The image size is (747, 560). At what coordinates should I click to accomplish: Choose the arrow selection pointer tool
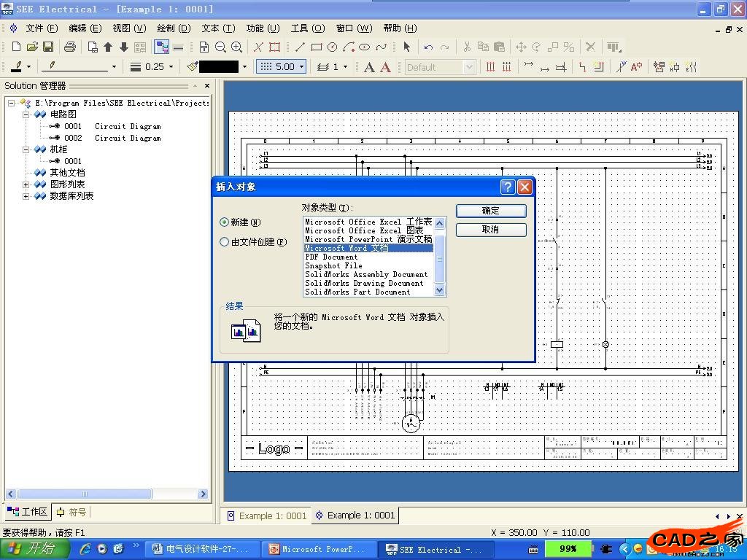406,47
